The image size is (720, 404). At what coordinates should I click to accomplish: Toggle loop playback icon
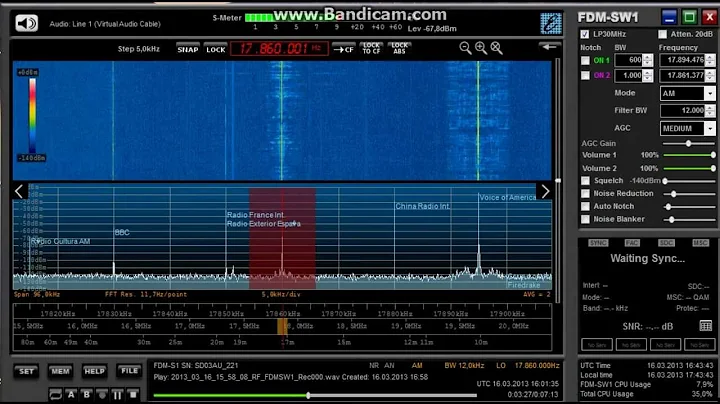point(55,394)
